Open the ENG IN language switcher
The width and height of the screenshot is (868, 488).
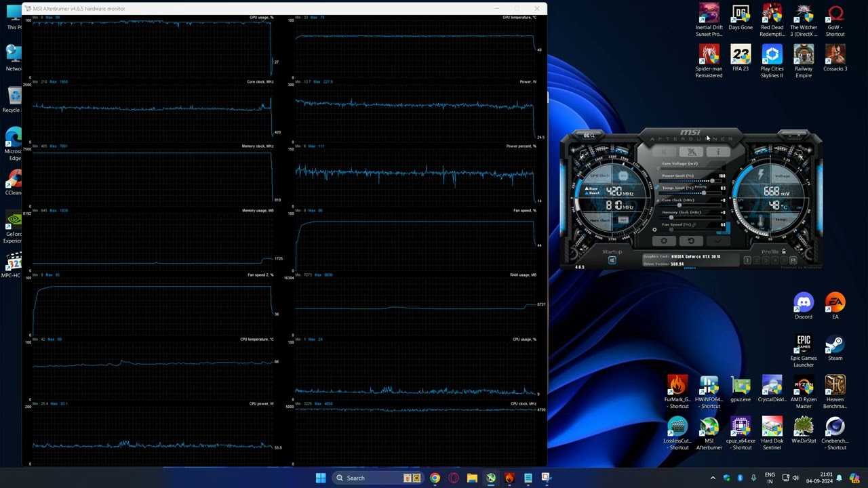point(770,478)
